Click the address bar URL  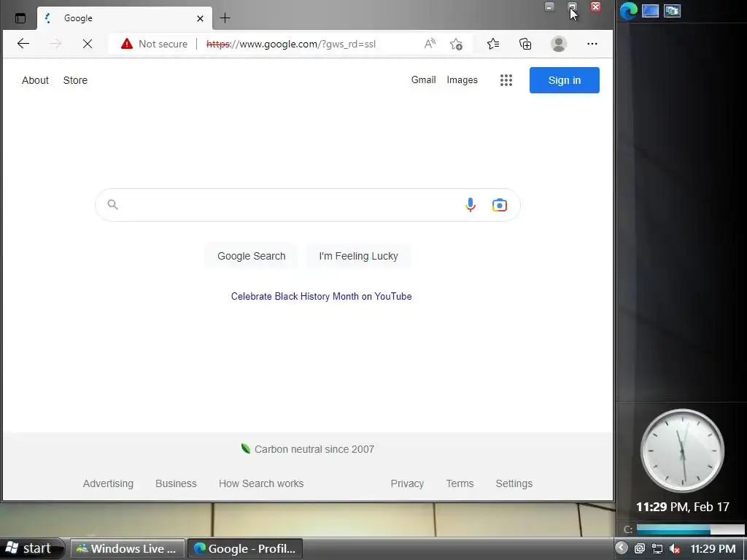click(x=291, y=44)
